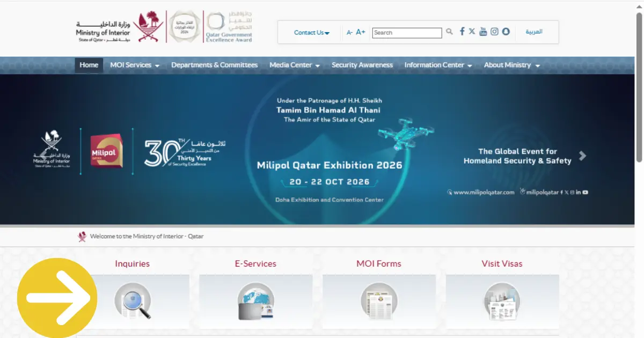Expand the About Ministry menu
The image size is (644, 338).
coord(511,65)
